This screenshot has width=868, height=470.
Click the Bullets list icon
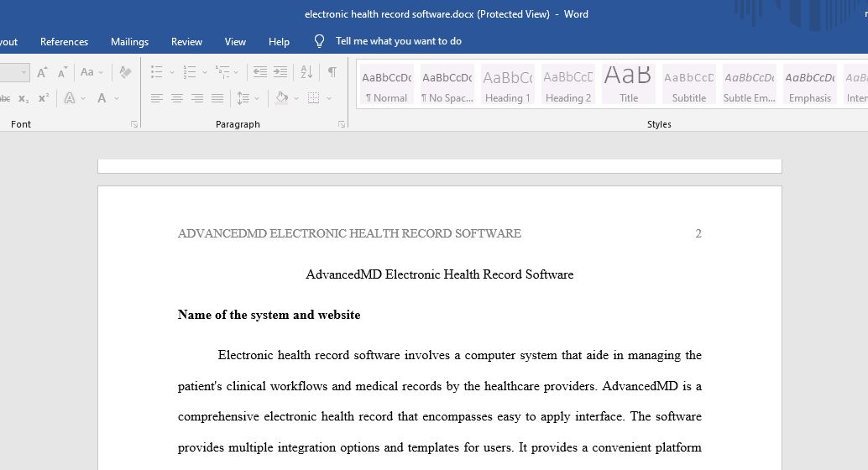click(x=157, y=72)
